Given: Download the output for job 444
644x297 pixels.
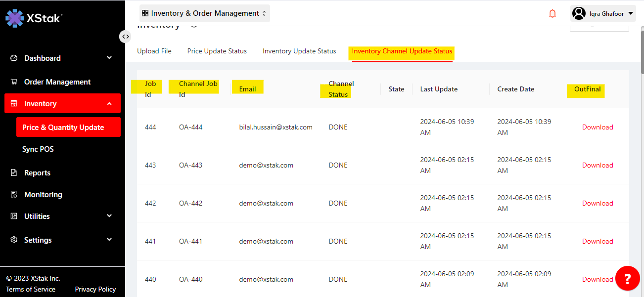Looking at the screenshot, I should 598,127.
